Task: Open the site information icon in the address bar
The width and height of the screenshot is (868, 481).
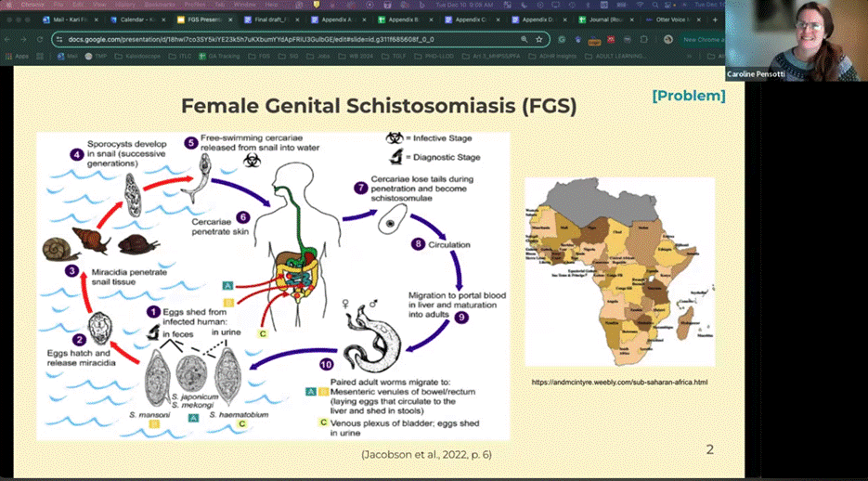Action: click(59, 40)
